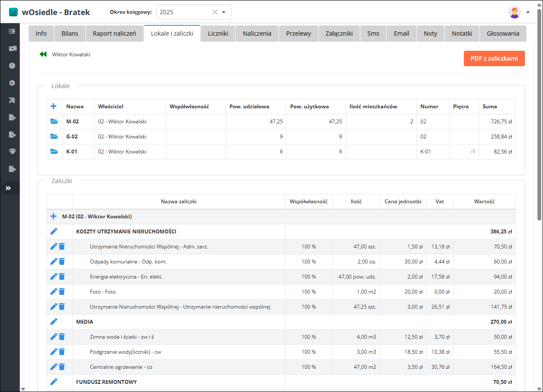Edit the MEDIA group with pencil
The image size is (543, 392).
(54, 322)
